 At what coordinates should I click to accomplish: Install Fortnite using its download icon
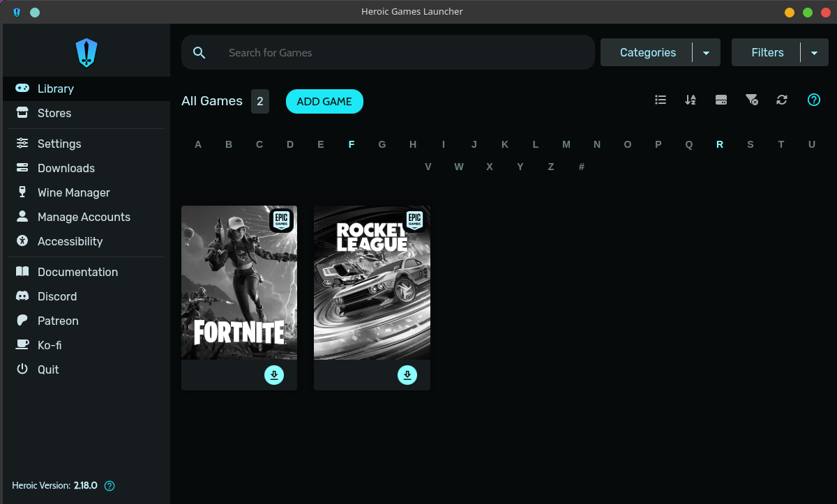pyautogui.click(x=274, y=375)
